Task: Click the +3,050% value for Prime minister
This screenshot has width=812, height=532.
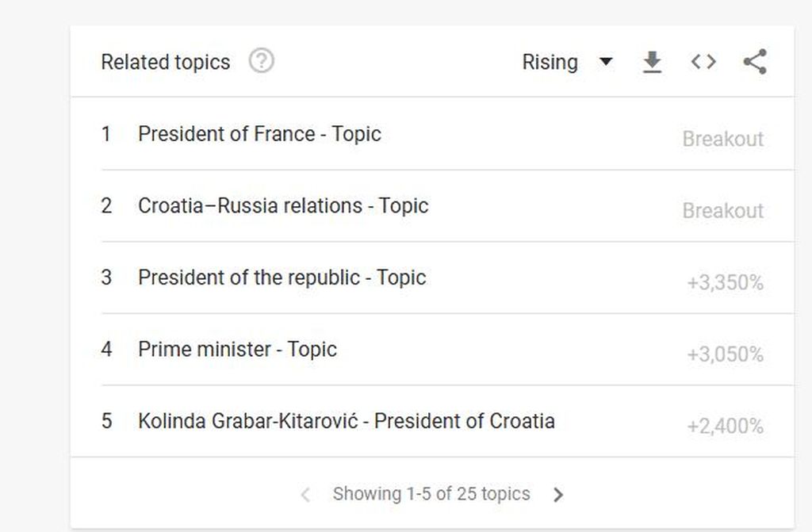Action: pos(723,354)
